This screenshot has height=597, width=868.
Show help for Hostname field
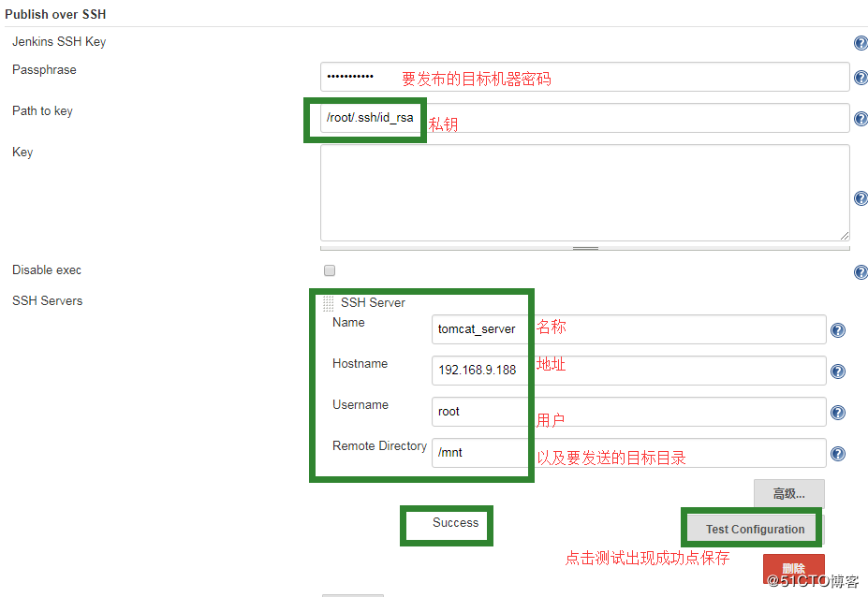[838, 371]
